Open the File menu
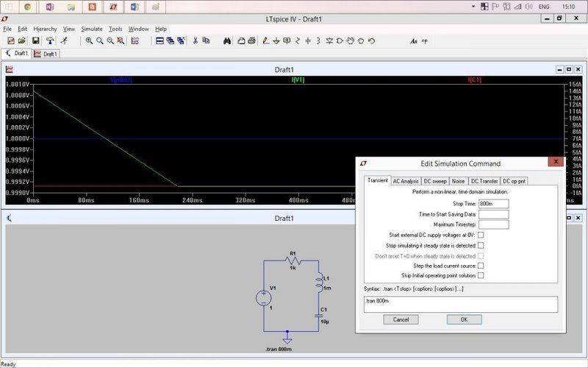Screen dimensions: 588x368 (7, 29)
